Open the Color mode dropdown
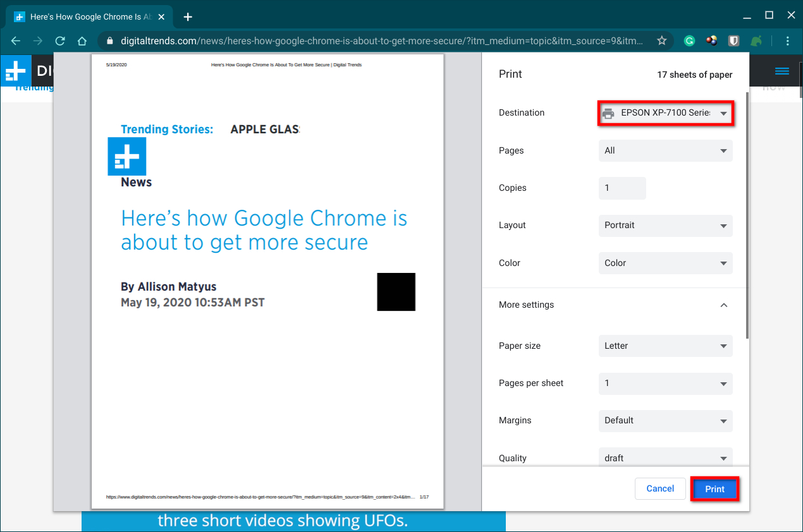Viewport: 803px width, 532px height. coord(666,263)
